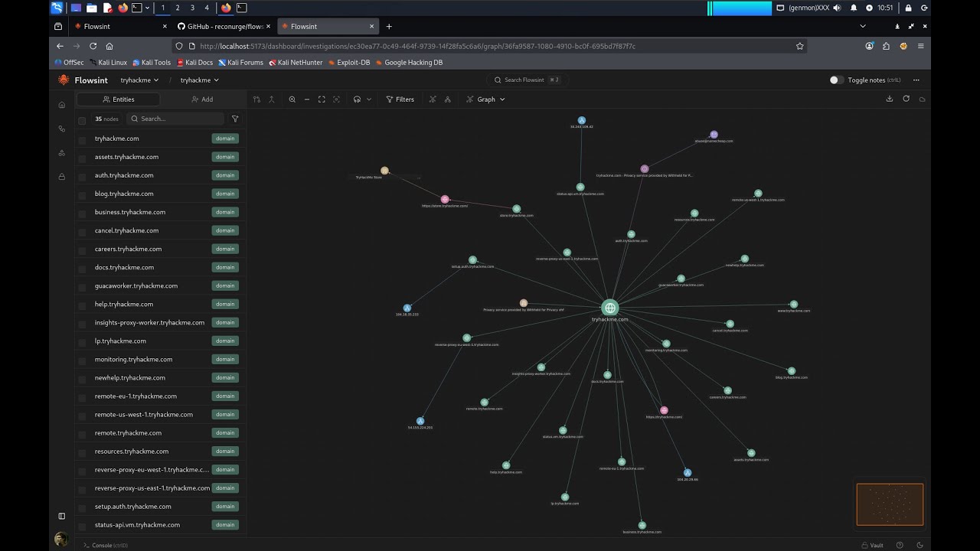Open the Vault button
This screenshot has height=551, width=980.
click(x=872, y=546)
